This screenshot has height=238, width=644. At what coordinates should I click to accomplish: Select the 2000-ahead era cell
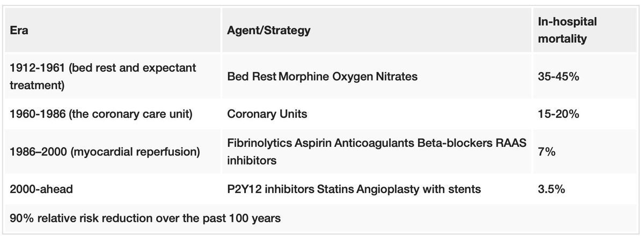point(41,190)
